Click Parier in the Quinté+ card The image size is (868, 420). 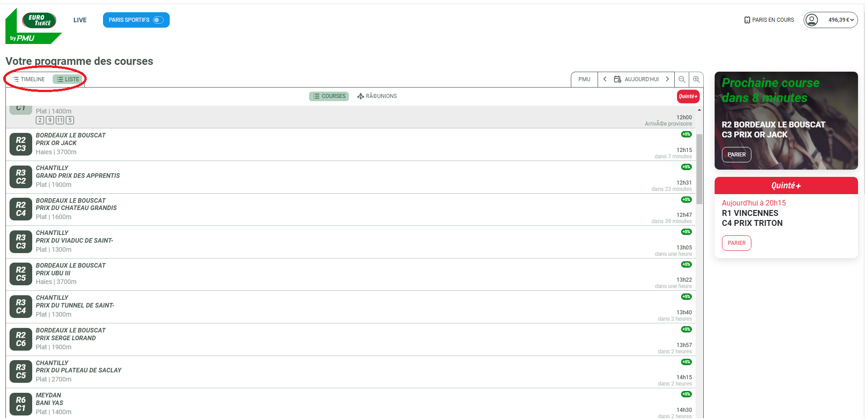coord(736,243)
